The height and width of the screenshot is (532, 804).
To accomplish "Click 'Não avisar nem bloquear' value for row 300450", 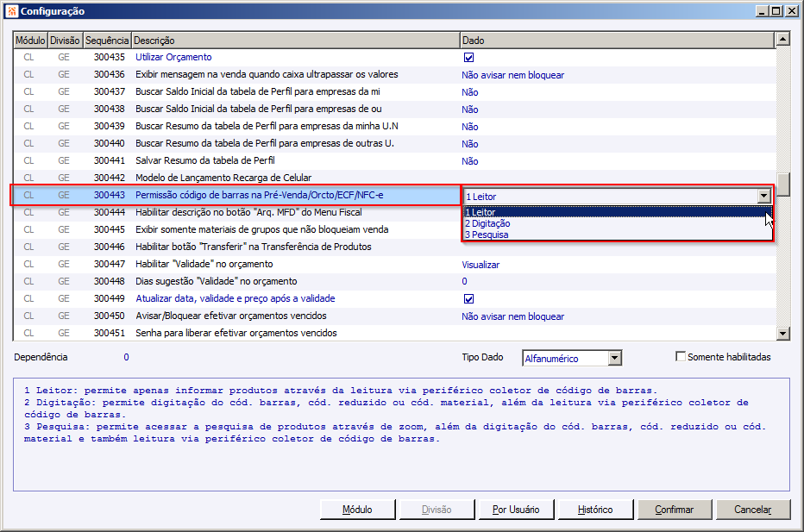I will click(512, 316).
